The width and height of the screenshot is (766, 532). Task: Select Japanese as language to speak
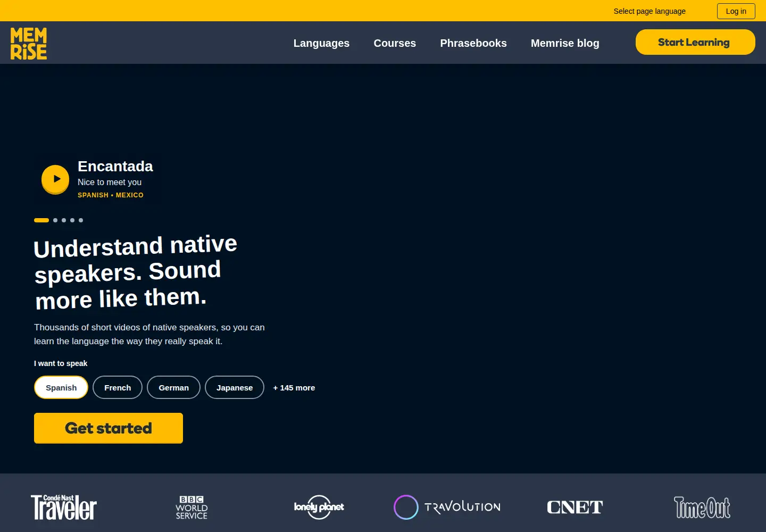[235, 387]
